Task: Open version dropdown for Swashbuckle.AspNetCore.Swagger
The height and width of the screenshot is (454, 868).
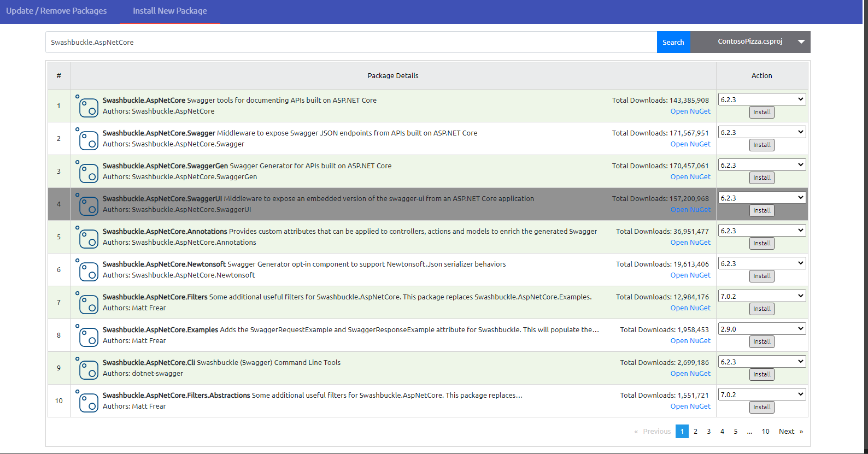Action: pyautogui.click(x=762, y=132)
